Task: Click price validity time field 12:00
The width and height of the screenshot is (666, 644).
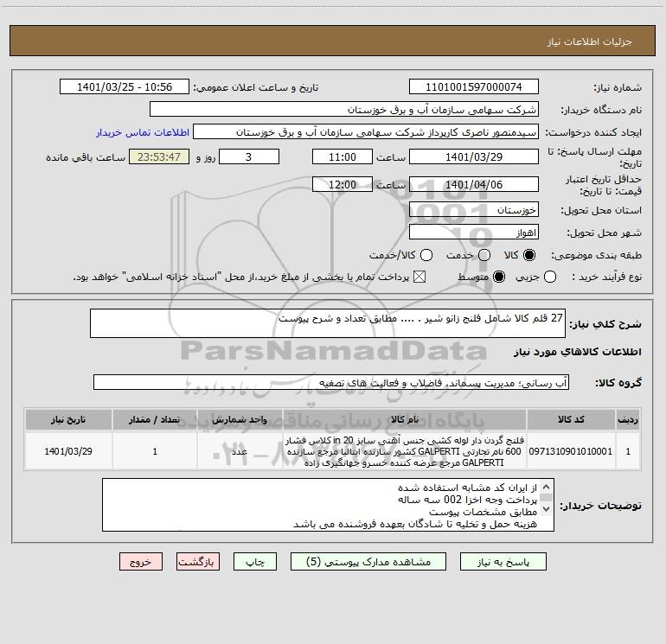Action: [343, 184]
